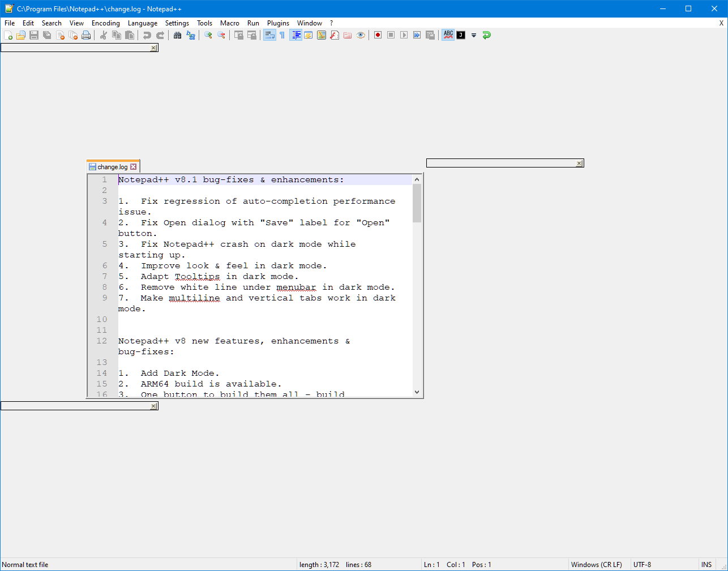Screen dimensions: 728x571
Task: Open the Encoding menu
Action: point(106,23)
